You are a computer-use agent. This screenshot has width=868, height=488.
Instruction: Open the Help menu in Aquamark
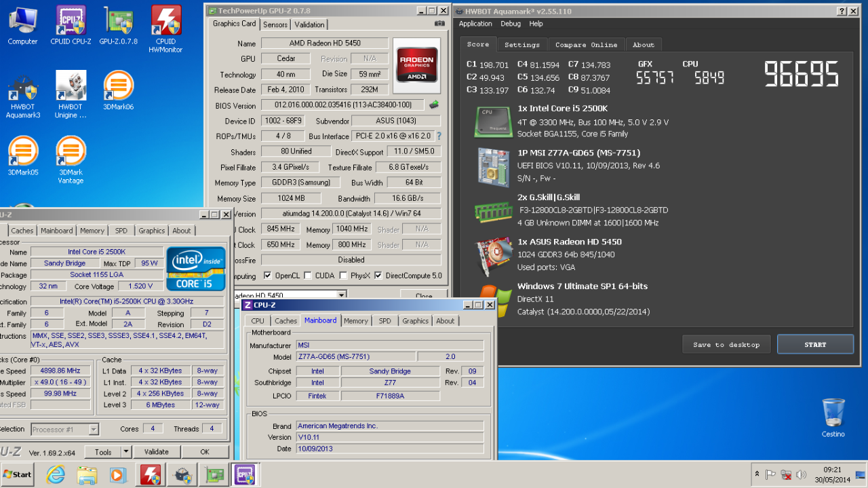point(536,24)
